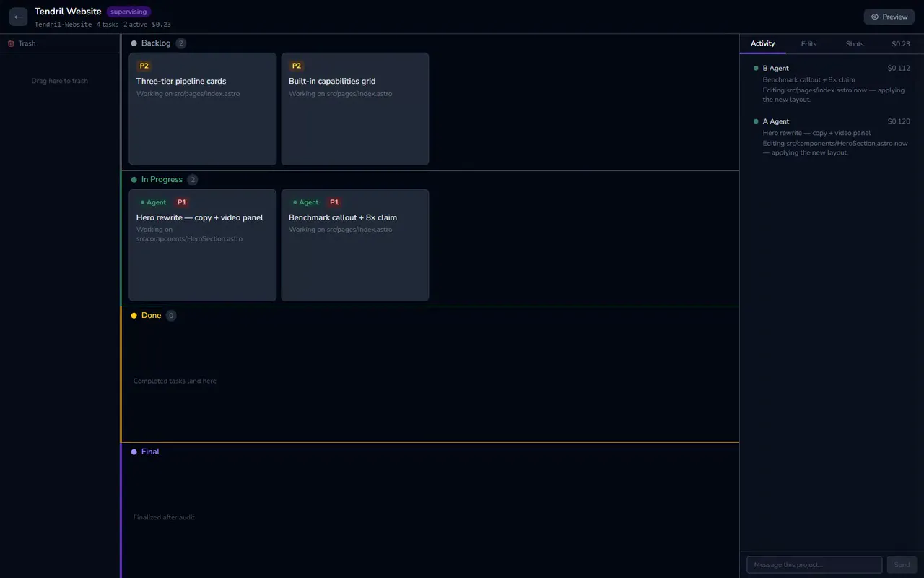This screenshot has width=924, height=578.
Task: Focus the Message this project input
Action: [814, 565]
